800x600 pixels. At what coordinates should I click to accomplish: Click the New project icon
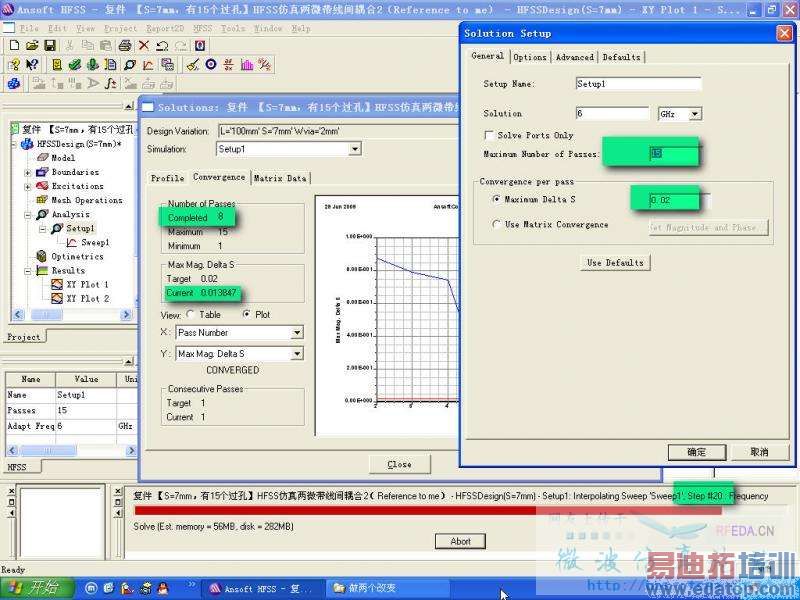tap(14, 45)
